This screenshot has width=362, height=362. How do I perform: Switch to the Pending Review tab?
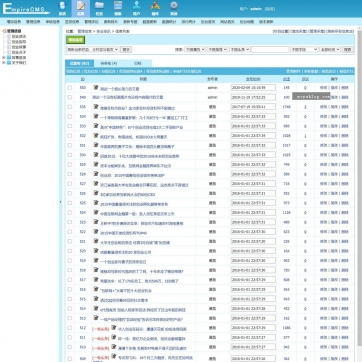(x=109, y=63)
